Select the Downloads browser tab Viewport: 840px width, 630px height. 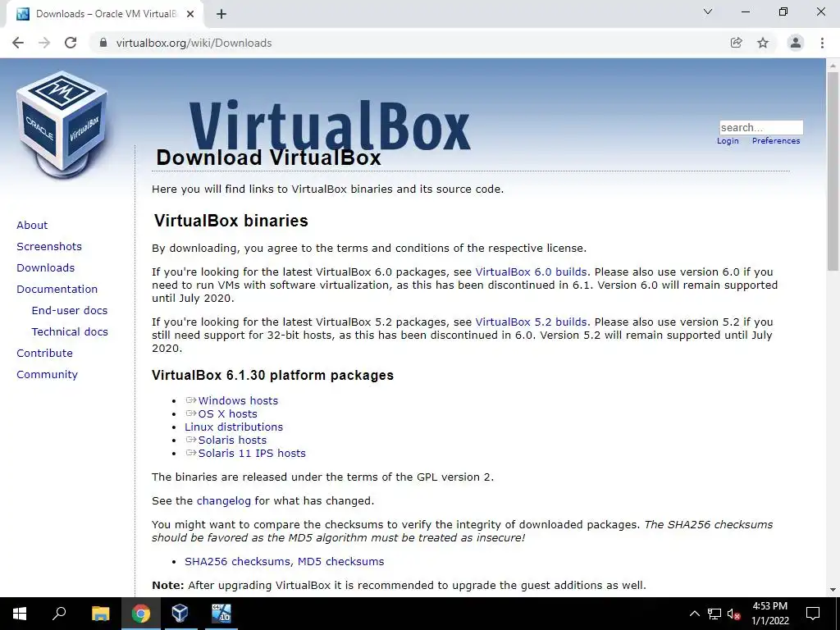104,14
